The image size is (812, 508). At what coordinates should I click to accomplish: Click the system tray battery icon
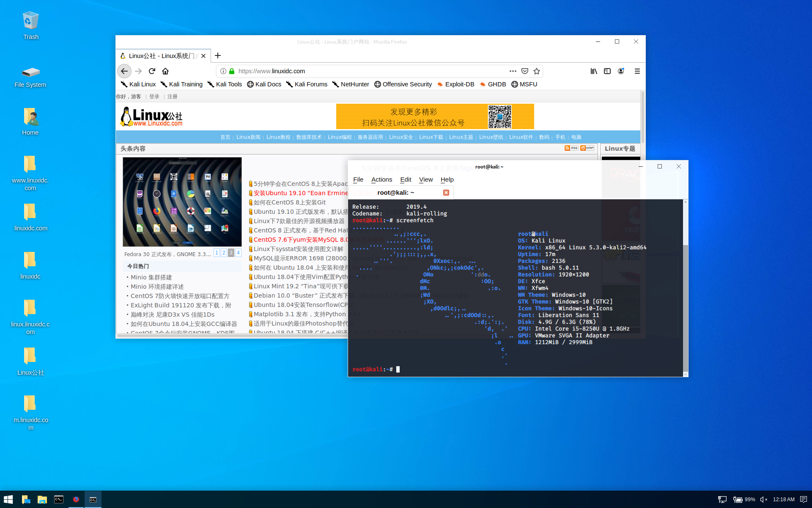[738, 499]
